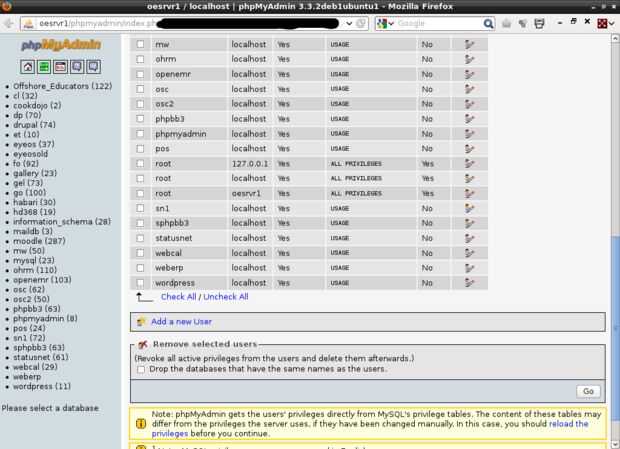Screen dimensions: 620x449
Task: Check the box for user mw
Action: click(140, 44)
